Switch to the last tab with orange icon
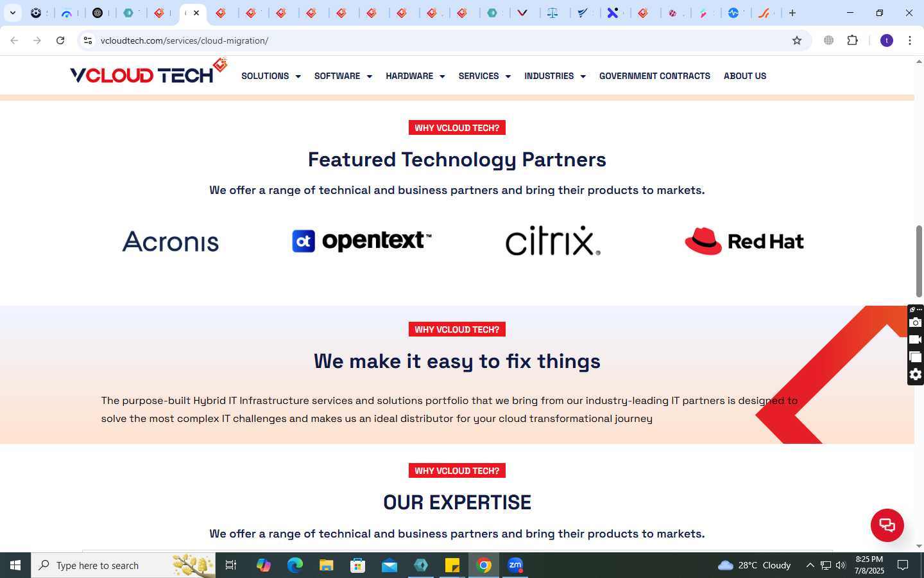Viewport: 924px width, 578px height. pos(764,13)
